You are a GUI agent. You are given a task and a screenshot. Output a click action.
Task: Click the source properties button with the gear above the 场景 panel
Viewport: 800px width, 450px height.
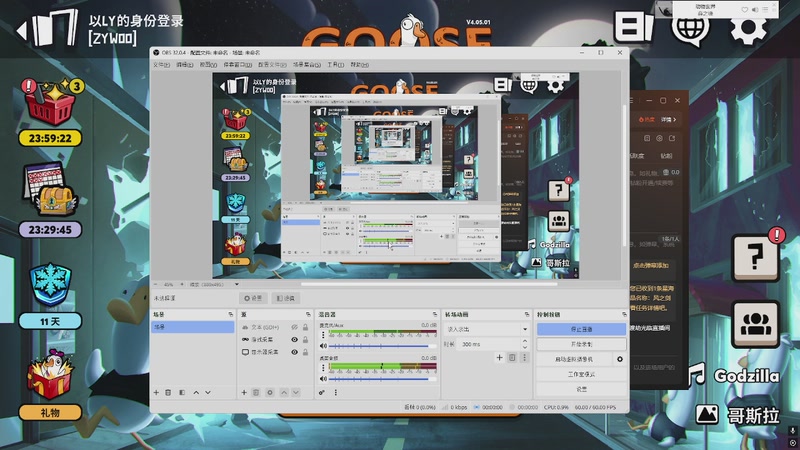click(x=253, y=298)
